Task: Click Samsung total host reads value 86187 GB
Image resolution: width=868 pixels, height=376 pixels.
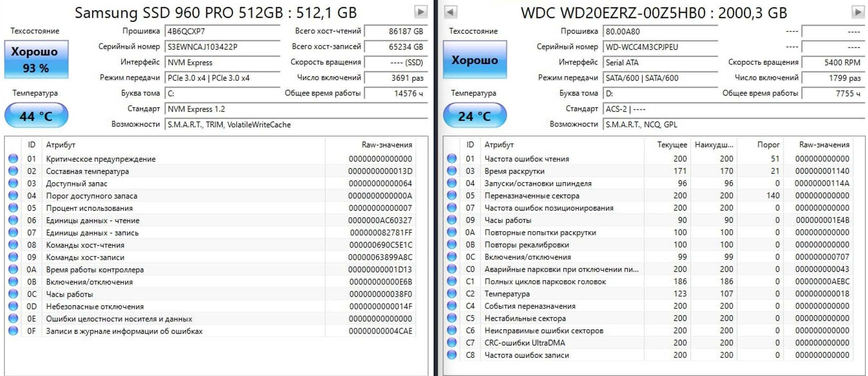Action: click(396, 31)
